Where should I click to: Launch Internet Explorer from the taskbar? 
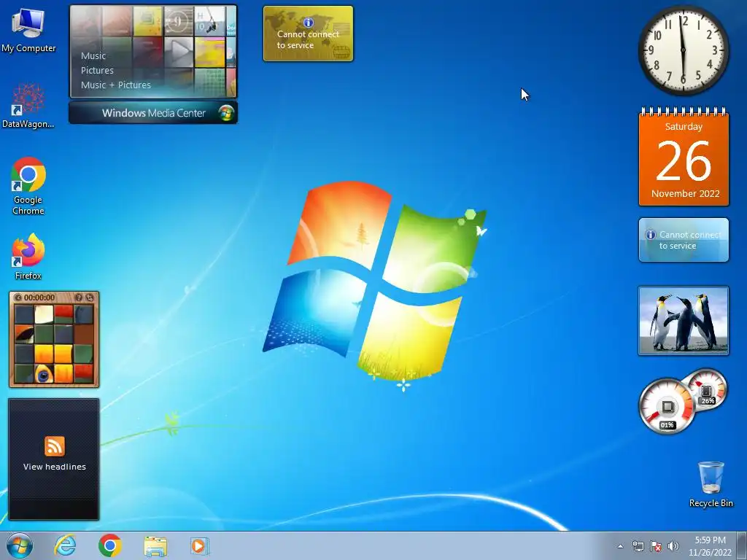pyautogui.click(x=65, y=545)
